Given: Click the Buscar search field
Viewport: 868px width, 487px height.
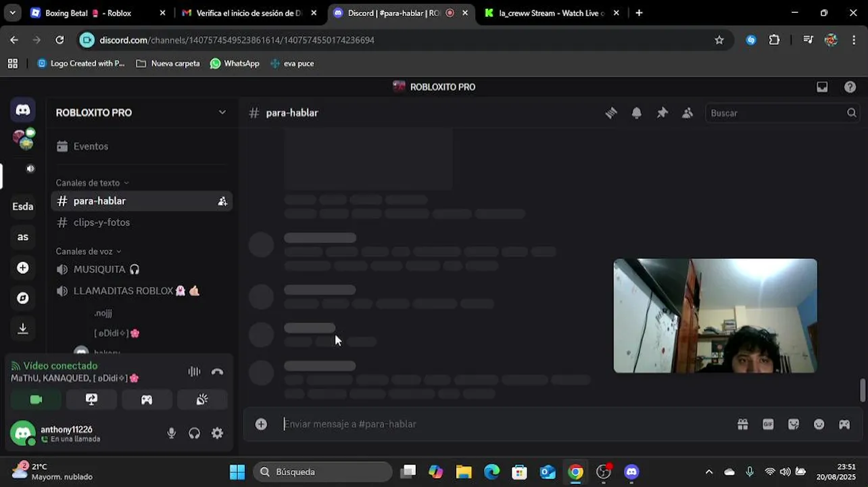Looking at the screenshot, I should (x=782, y=113).
